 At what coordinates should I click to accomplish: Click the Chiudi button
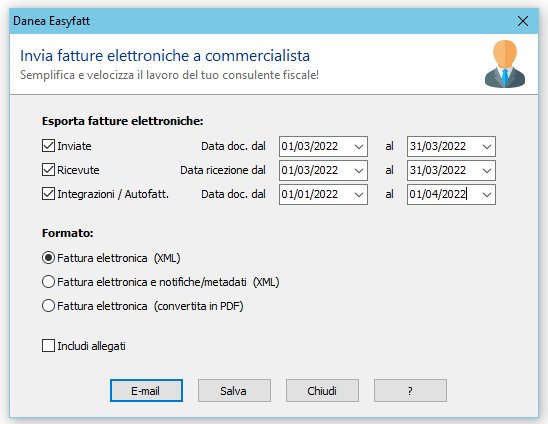322,390
